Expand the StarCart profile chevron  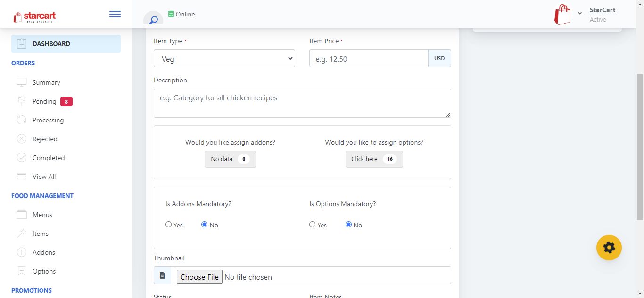coord(580,13)
